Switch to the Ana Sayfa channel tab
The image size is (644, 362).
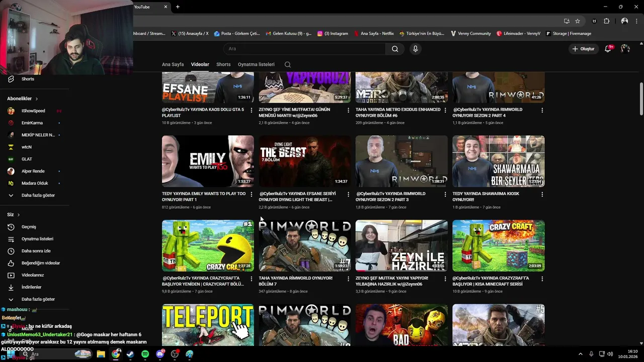[x=173, y=64]
